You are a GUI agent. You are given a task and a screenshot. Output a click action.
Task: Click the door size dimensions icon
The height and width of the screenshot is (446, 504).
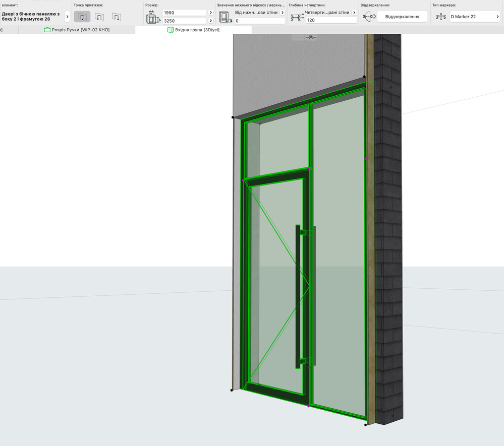152,18
